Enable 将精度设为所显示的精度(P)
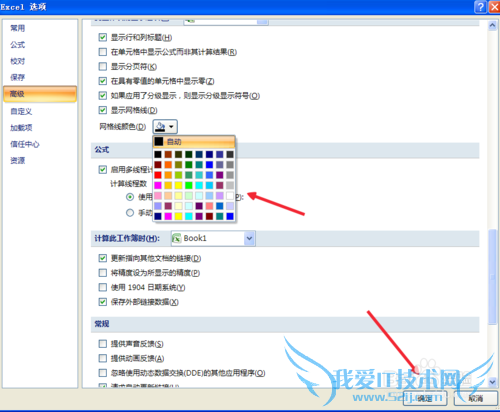Image resolution: width=500 pixels, height=412 pixels. click(103, 273)
